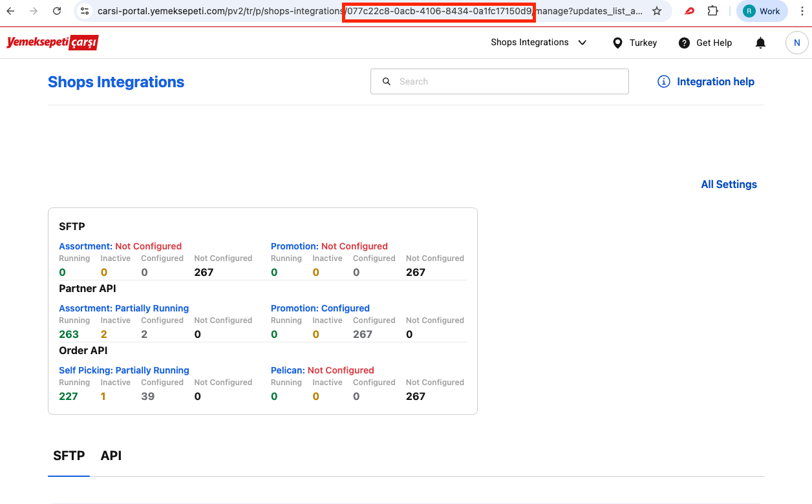Viewport: 812px width, 504px height.
Task: Click the Yemeksepeti Çarşı logo
Action: [52, 43]
